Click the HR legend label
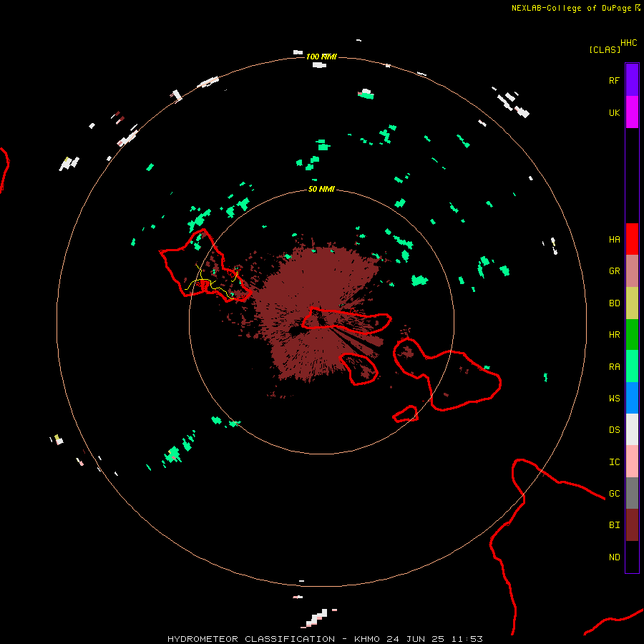 point(614,335)
